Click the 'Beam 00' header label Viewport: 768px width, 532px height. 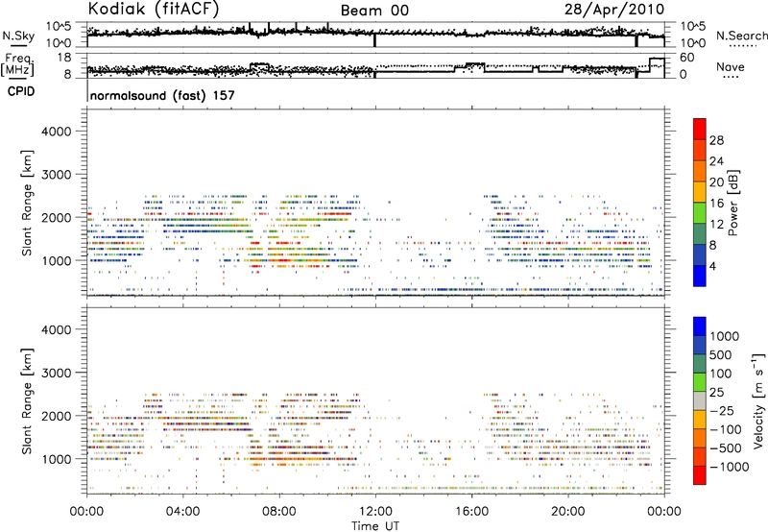(374, 11)
